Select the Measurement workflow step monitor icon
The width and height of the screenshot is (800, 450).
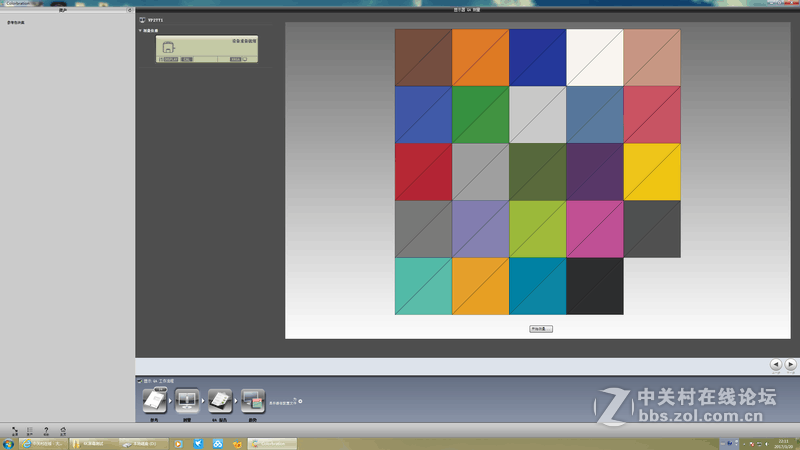188,401
